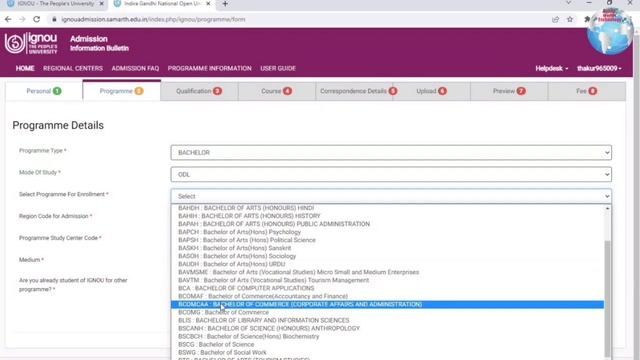Choose BSCG Bachelor of Science option
640x360 pixels.
(387, 344)
